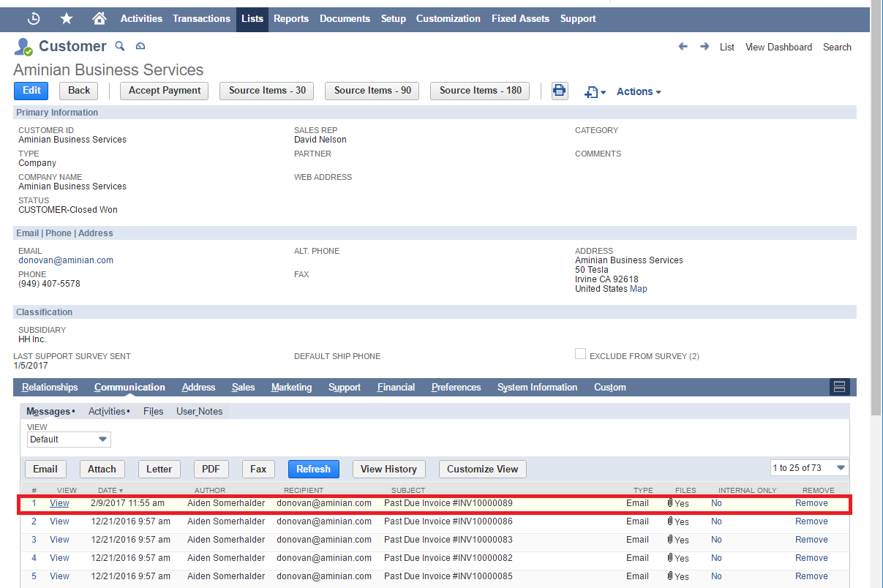Screen dimensions: 883x588
Task: Click the page's vertical scrollbar
Action: click(876, 219)
